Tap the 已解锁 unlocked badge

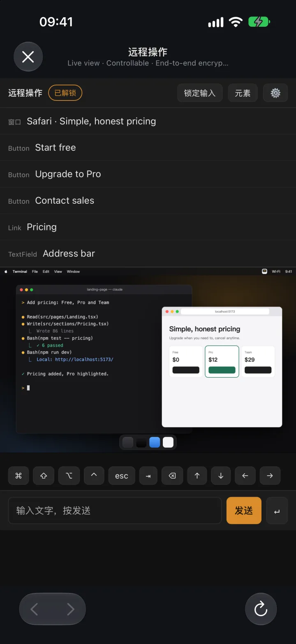[65, 93]
